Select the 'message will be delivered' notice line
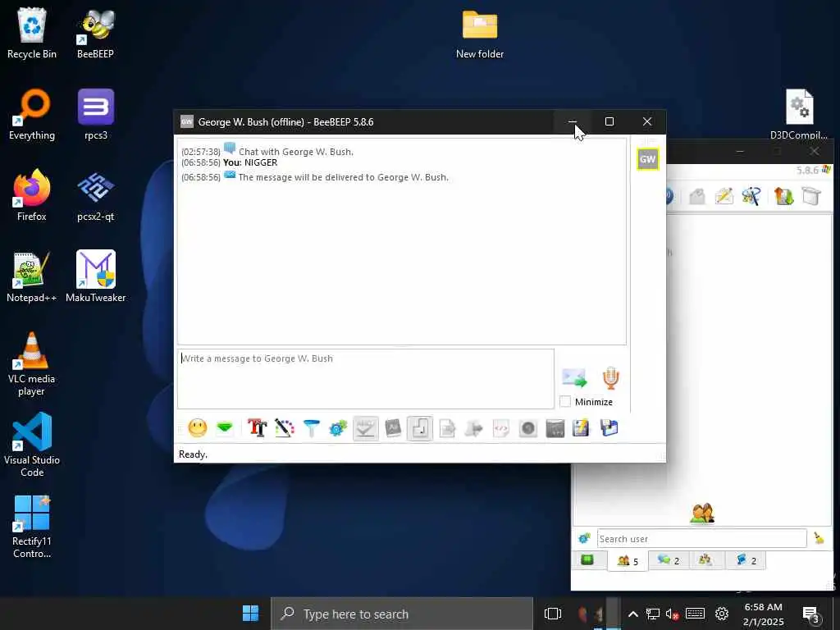This screenshot has height=630, width=840. pos(344,177)
